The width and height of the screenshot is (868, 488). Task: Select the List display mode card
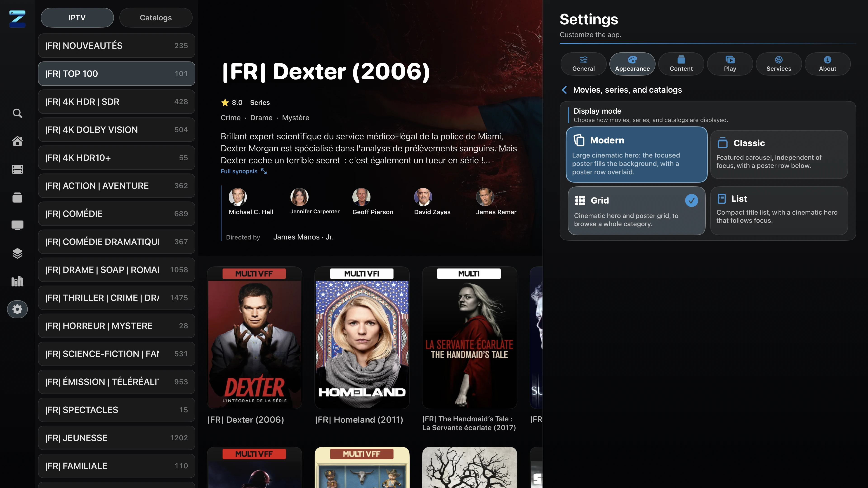pos(779,211)
